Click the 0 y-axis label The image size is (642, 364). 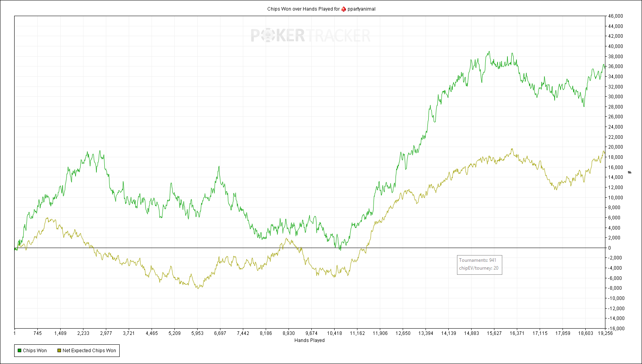(x=610, y=248)
